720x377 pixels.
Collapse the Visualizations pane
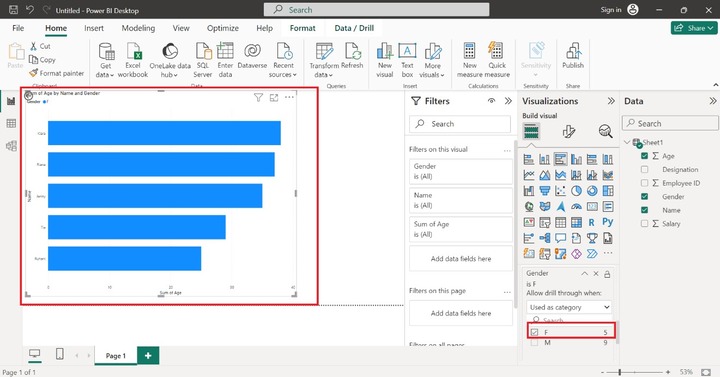tap(611, 101)
